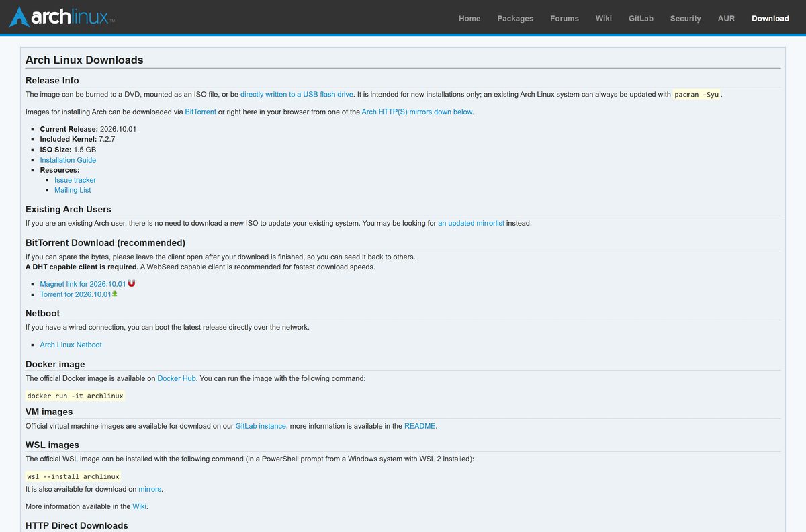Select the Download nav item

point(770,18)
